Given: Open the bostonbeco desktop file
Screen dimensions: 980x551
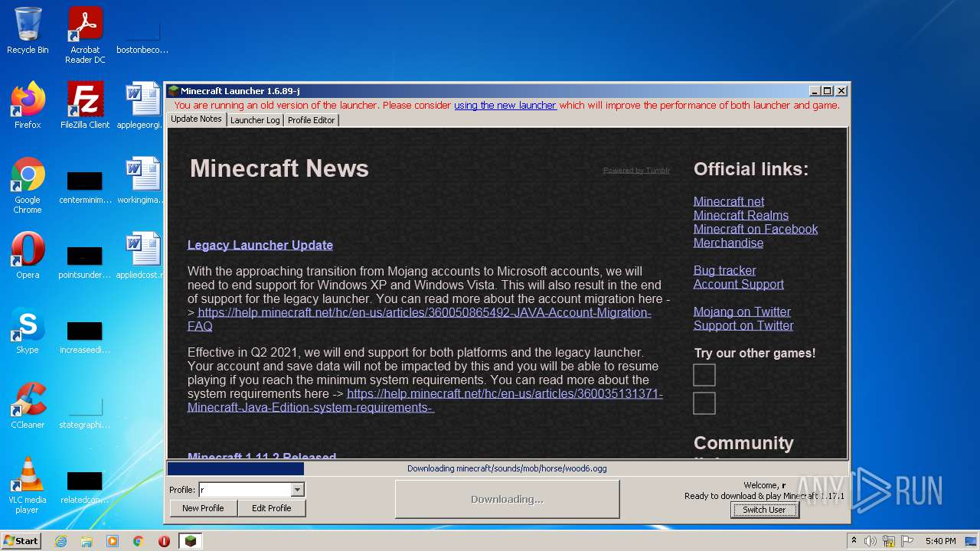Looking at the screenshot, I should (x=142, y=34).
